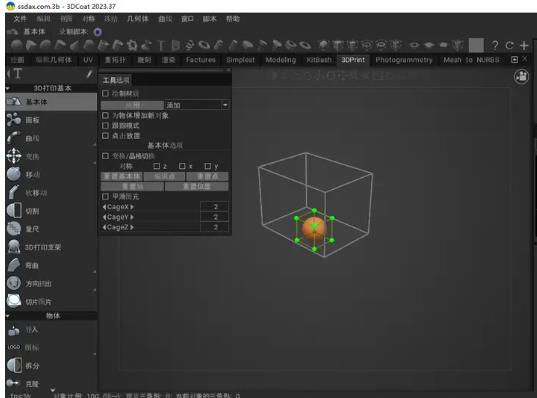This screenshot has height=398, width=537.
Task: Switch to the Photogrammetry tab
Action: point(404,60)
